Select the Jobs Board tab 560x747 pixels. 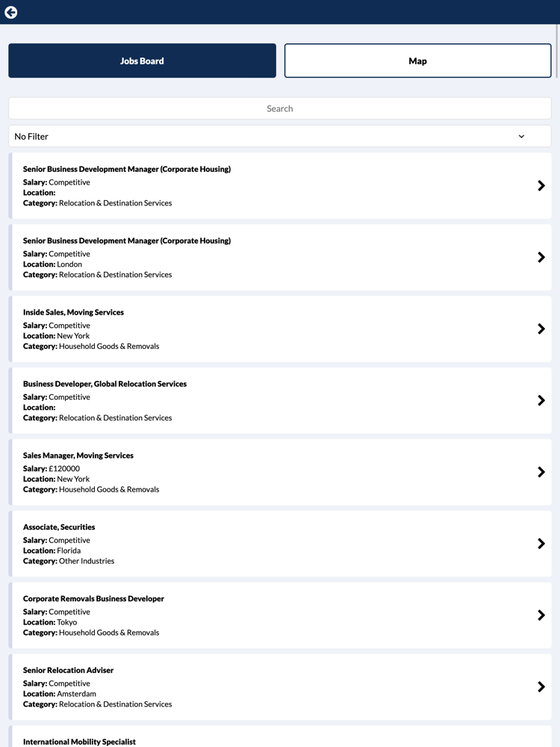click(x=142, y=61)
